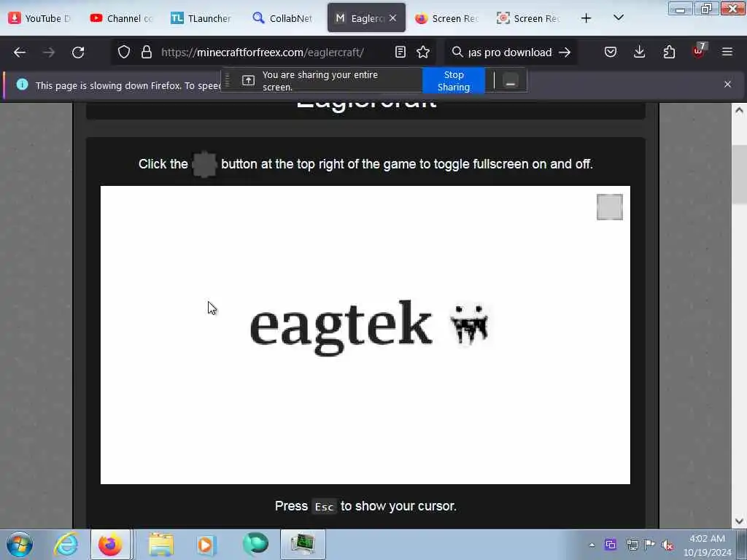This screenshot has height=560, width=747.
Task: Go back to the previous page
Action: click(x=20, y=52)
